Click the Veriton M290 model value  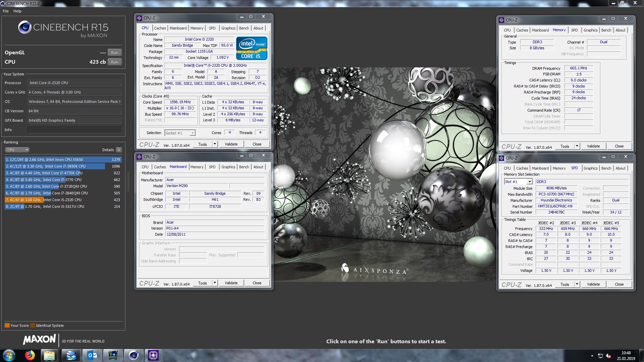coord(197,186)
